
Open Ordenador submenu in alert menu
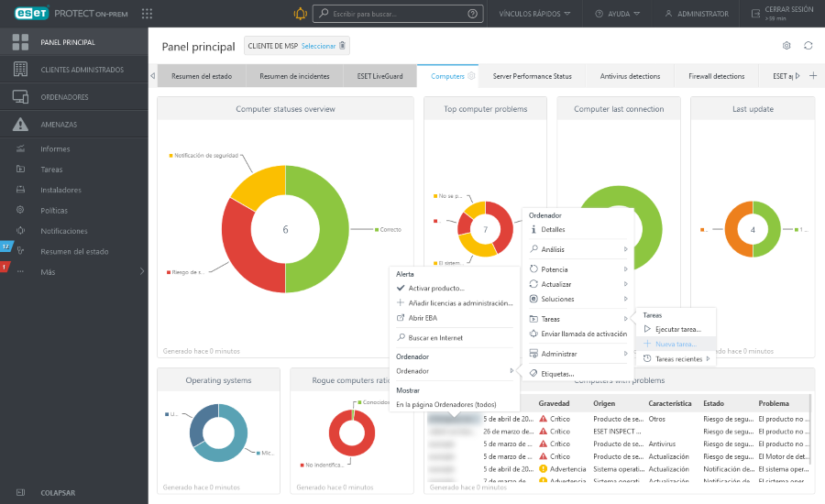454,371
